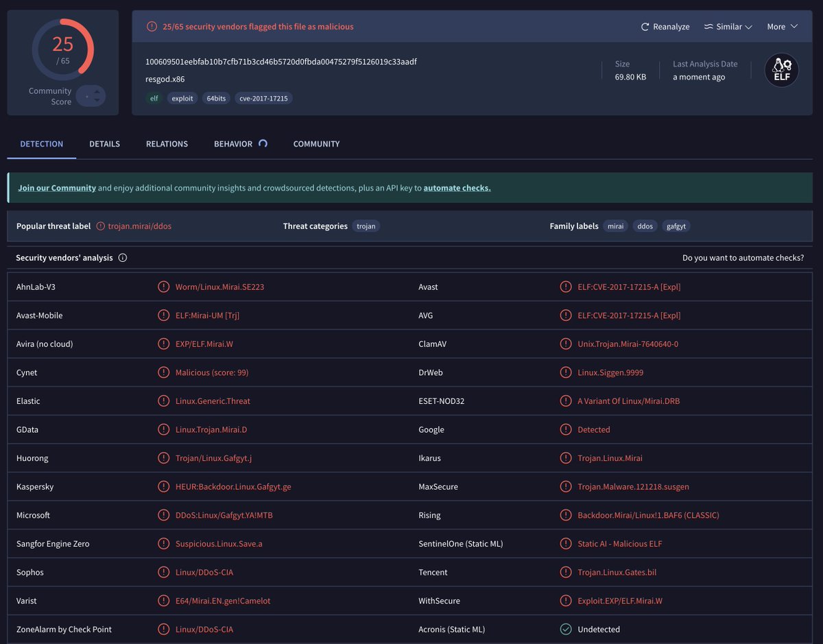Click the Exploit.EXP/ELF.Mirai.W WithSecure result
The width and height of the screenshot is (823, 644).
[620, 601]
